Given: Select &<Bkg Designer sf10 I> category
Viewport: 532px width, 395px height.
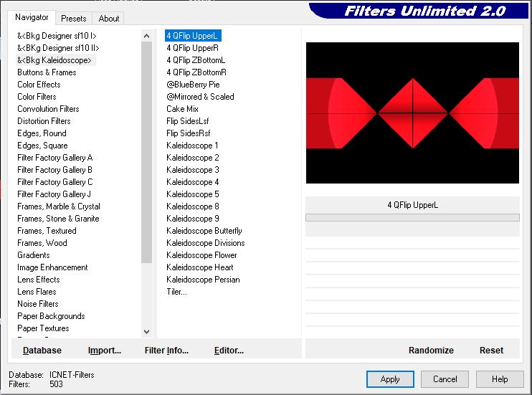Looking at the screenshot, I should (x=57, y=36).
